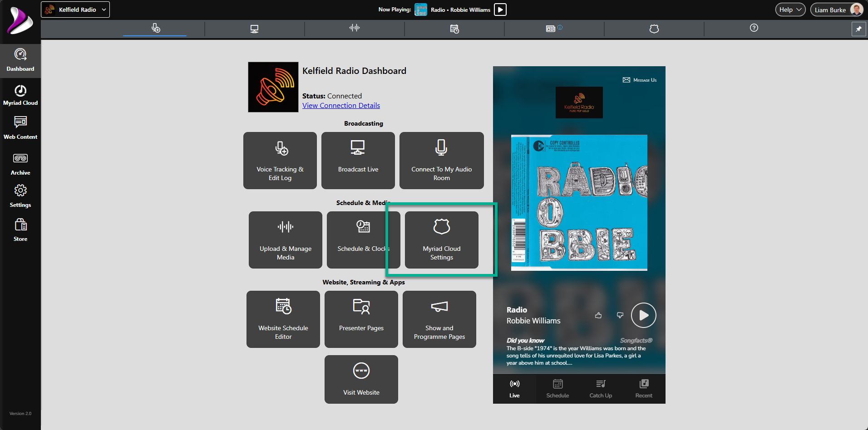868x430 pixels.
Task: Switch to the Catch Up tab
Action: (x=601, y=389)
